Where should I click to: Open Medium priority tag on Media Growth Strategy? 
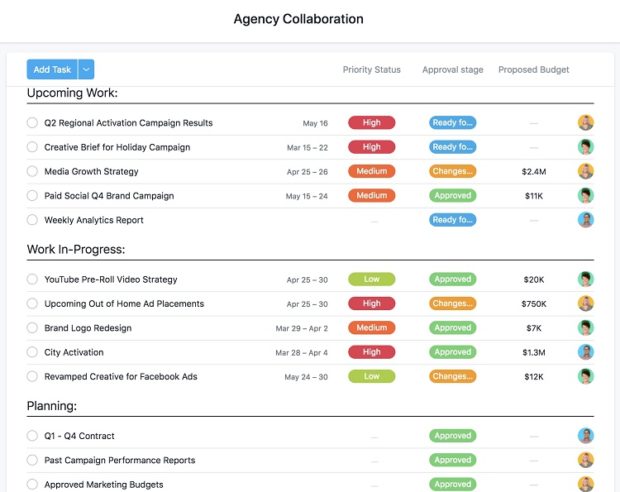[x=371, y=171]
